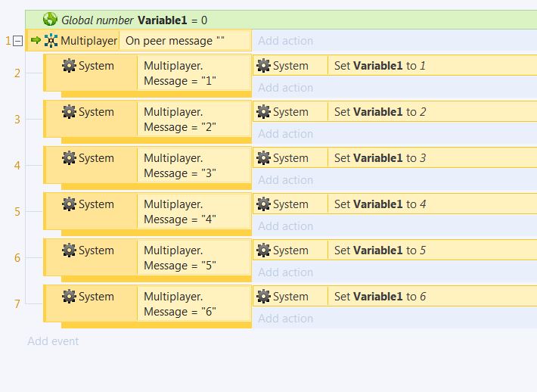Click event number 4 in the margin
Screen dimensions: 537x392
17,166
